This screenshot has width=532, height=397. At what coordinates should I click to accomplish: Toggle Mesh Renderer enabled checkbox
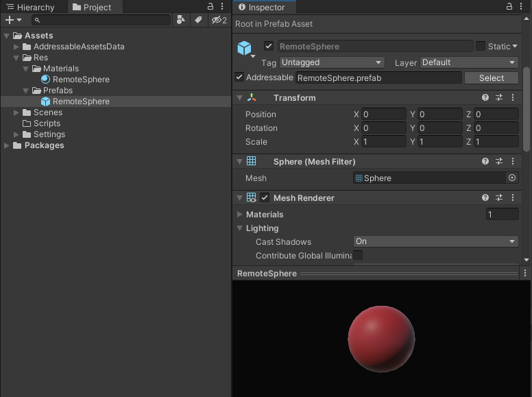pyautogui.click(x=265, y=197)
